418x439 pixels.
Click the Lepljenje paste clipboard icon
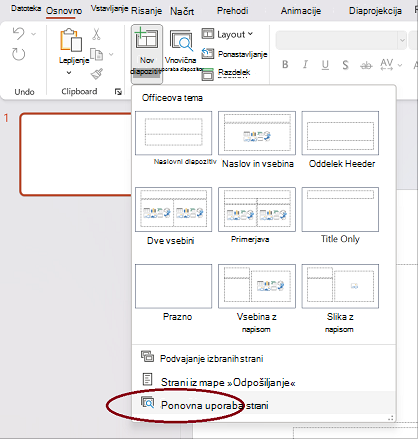coord(71,40)
